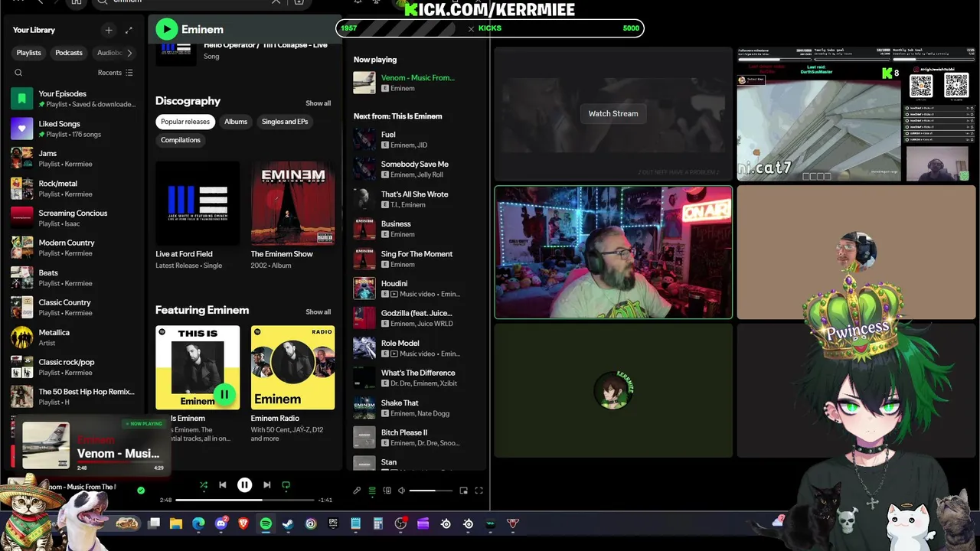Open the Classic Country playlist

click(74, 307)
